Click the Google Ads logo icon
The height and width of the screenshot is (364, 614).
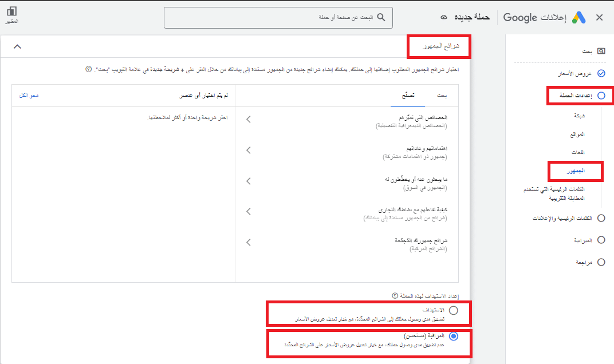pyautogui.click(x=578, y=18)
